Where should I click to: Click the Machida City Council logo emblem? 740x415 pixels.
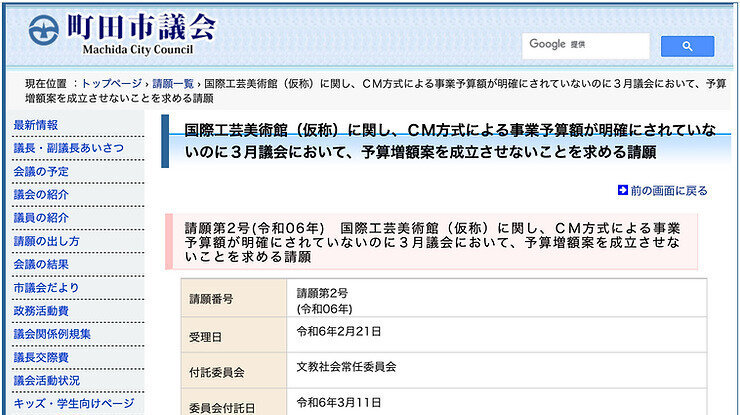click(x=43, y=30)
